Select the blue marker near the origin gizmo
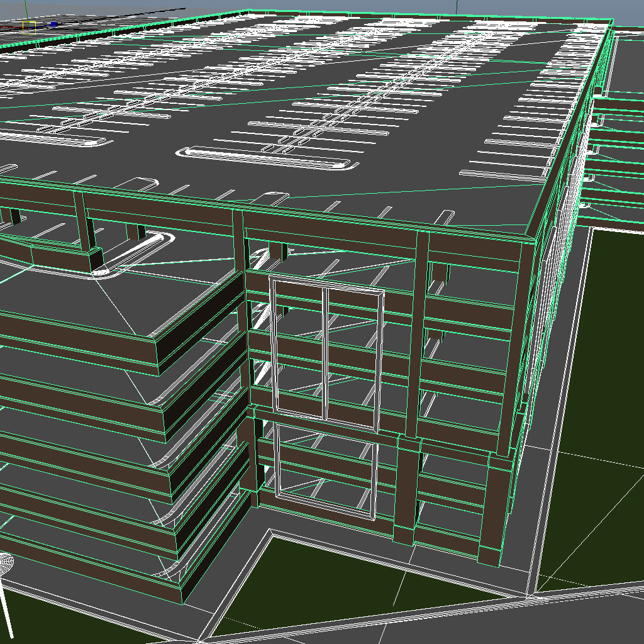 [x=53, y=24]
